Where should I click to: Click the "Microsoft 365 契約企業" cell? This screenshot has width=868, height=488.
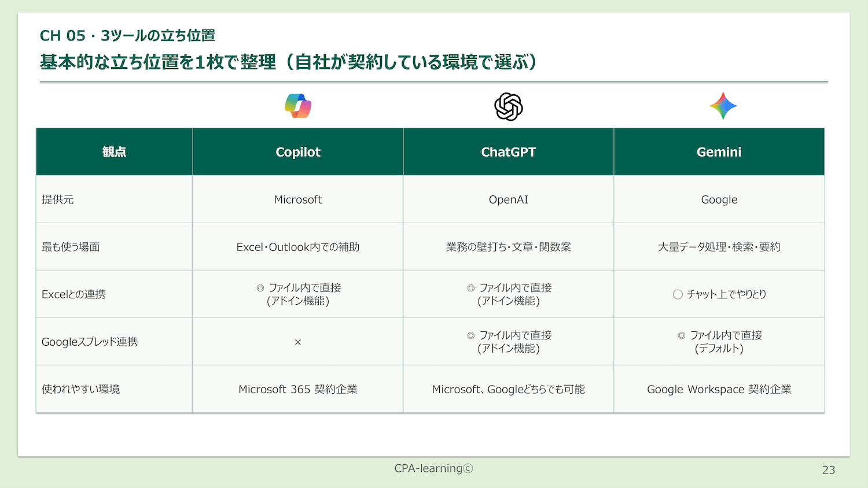click(x=298, y=389)
